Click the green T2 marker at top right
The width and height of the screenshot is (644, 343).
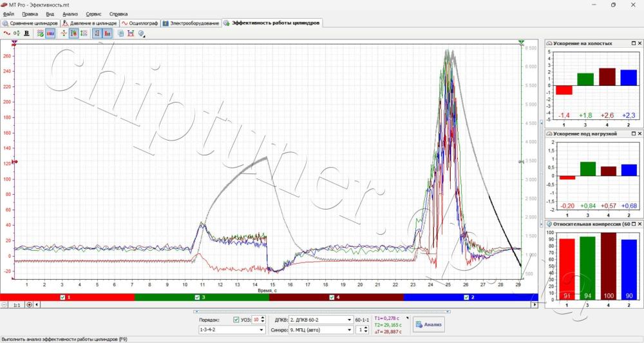(521, 43)
